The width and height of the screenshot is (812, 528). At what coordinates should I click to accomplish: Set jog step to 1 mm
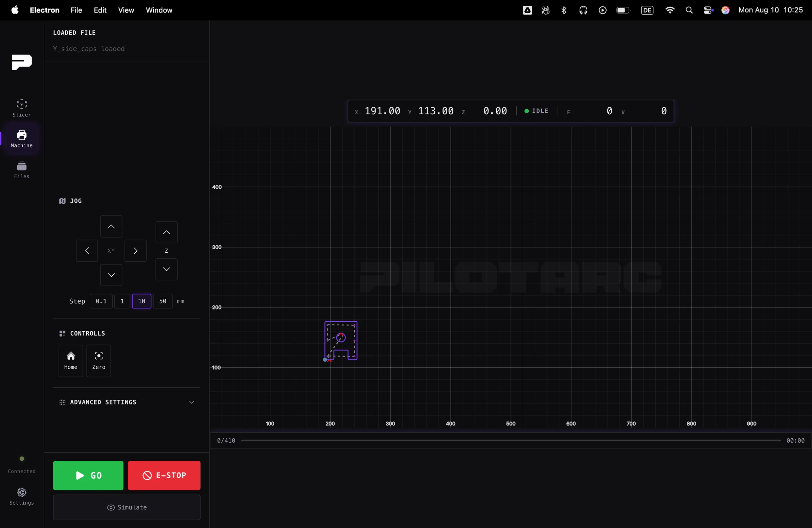tap(122, 301)
